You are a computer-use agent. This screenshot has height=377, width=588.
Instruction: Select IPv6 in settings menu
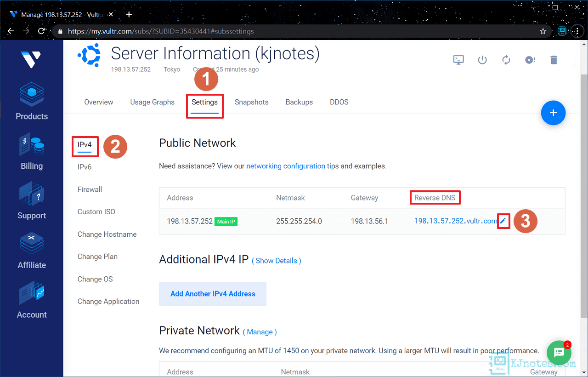tap(85, 167)
